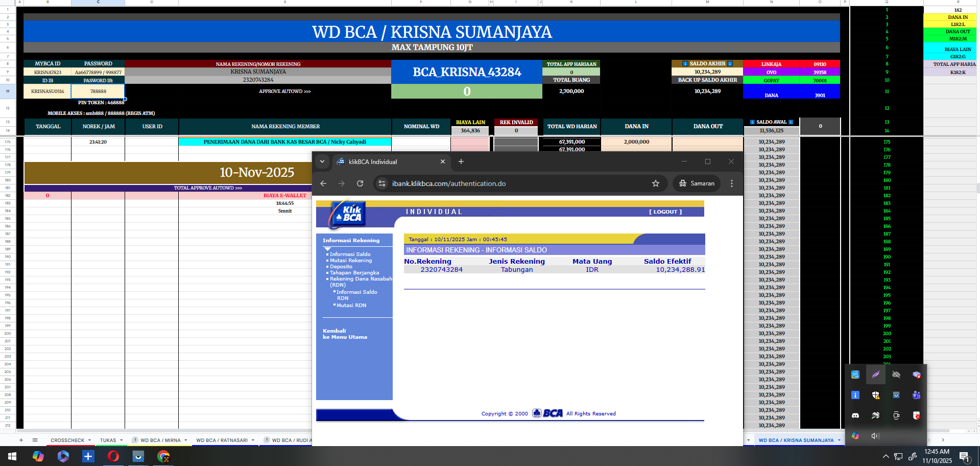Select the APPROVE AUTOWD >>> cell
The height and width of the screenshot is (466, 980).
pyautogui.click(x=284, y=91)
